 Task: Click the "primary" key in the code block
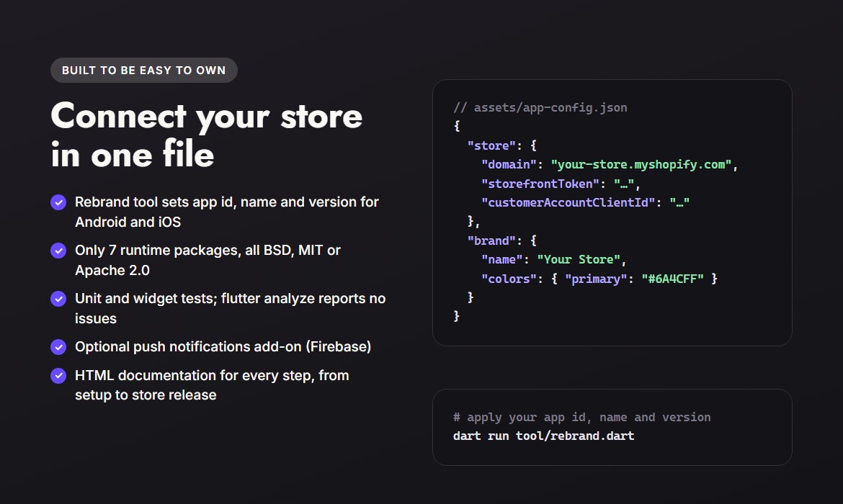click(x=596, y=279)
